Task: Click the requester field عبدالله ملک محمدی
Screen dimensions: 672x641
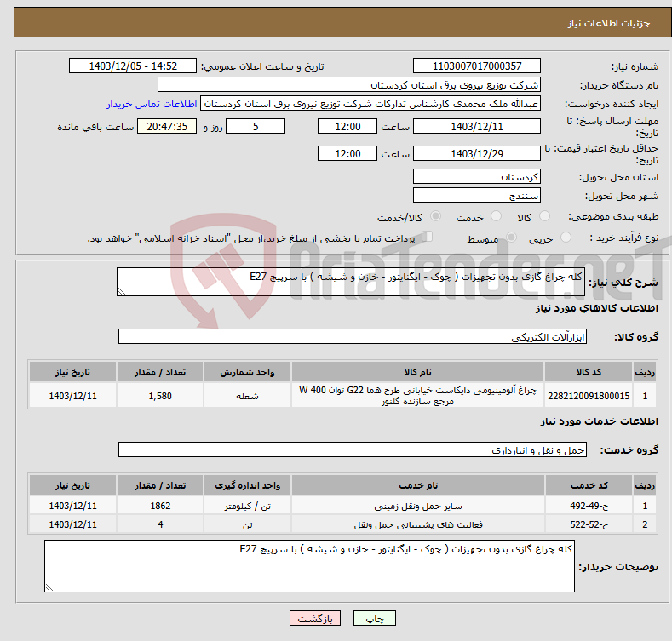Action: (x=370, y=104)
